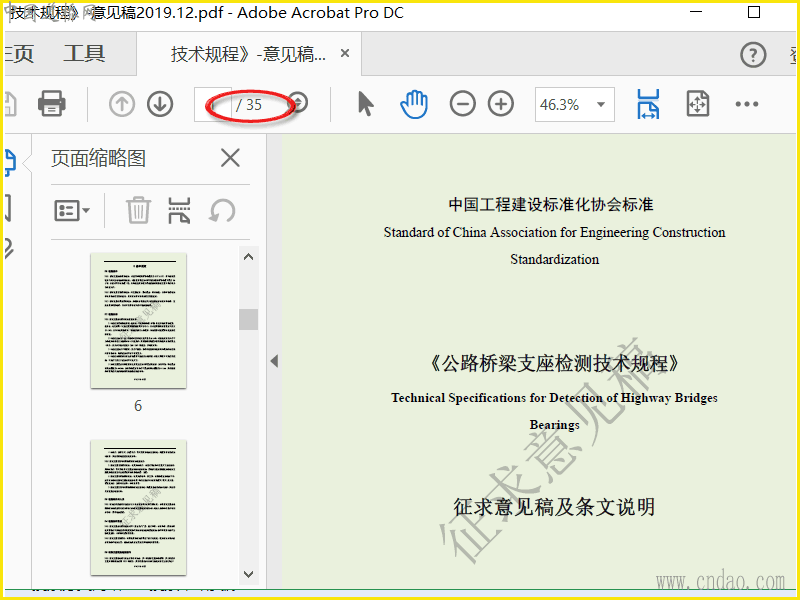
Task: Click the attachments paperclip sidebar icon
Action: coord(9,249)
